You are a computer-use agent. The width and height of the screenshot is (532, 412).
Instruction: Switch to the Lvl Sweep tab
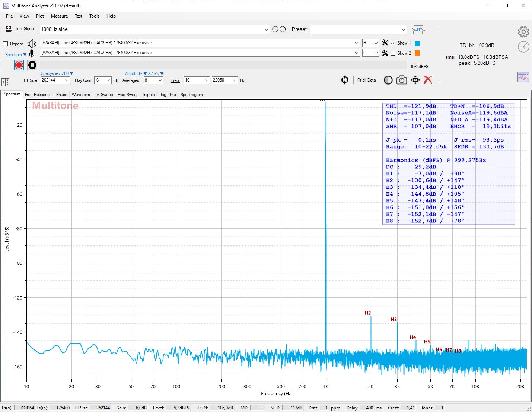click(x=103, y=95)
